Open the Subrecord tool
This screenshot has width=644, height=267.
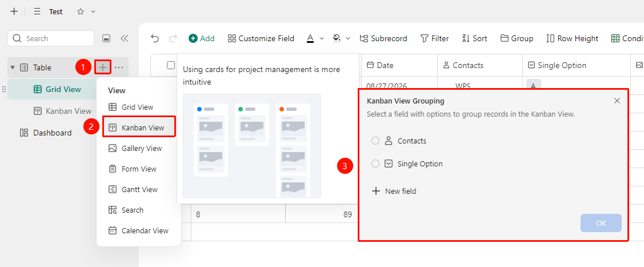click(383, 38)
